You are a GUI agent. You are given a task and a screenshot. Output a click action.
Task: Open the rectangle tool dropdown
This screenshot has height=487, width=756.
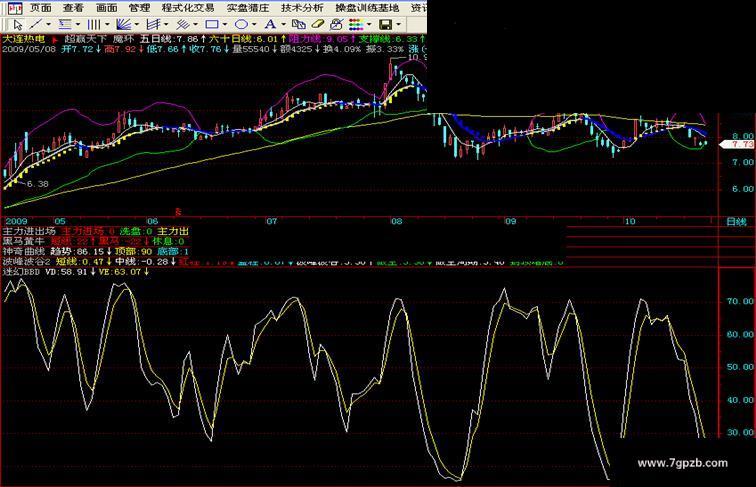[x=225, y=24]
